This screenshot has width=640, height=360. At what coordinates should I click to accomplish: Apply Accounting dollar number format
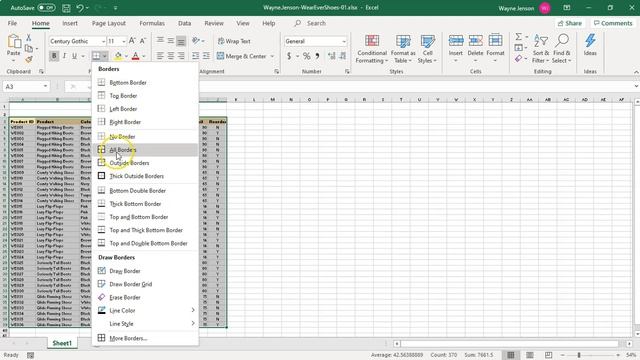[x=289, y=56]
